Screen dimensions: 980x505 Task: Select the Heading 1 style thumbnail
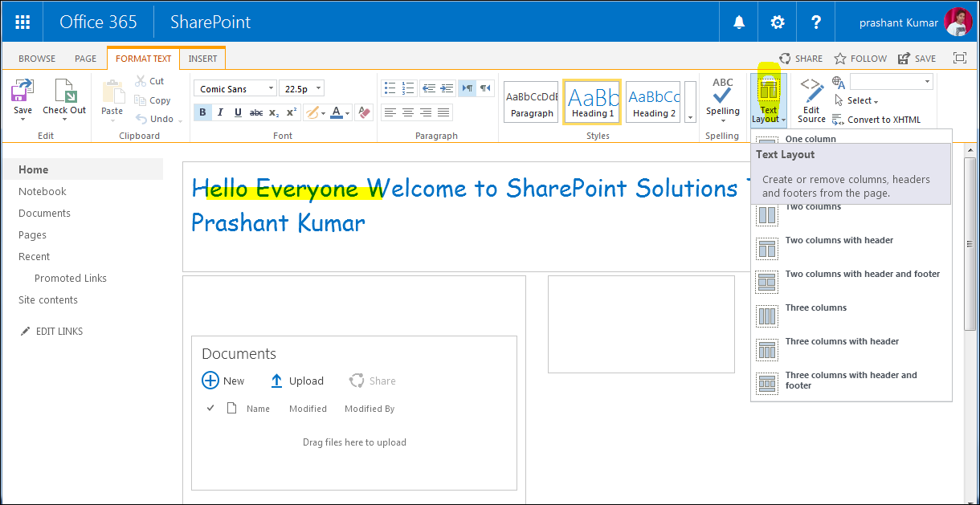point(592,101)
